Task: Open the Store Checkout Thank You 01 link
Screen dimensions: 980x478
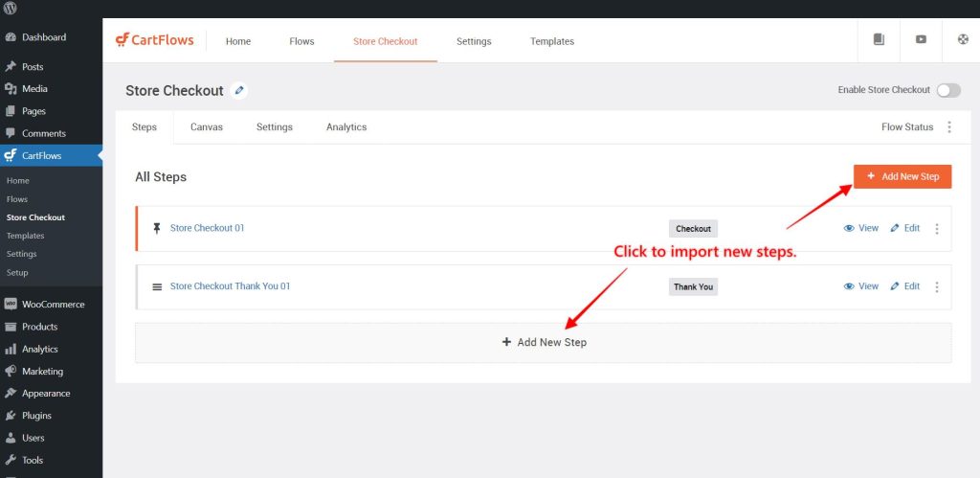Action: pyautogui.click(x=230, y=286)
